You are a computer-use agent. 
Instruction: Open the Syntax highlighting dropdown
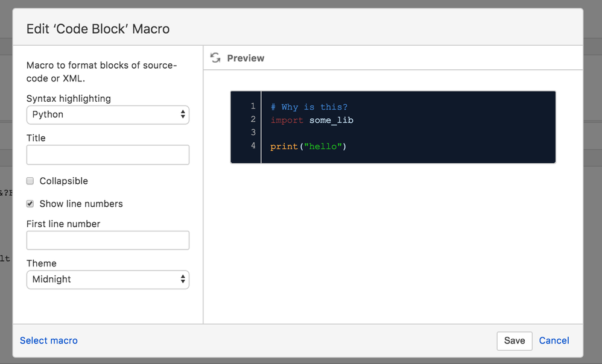107,115
